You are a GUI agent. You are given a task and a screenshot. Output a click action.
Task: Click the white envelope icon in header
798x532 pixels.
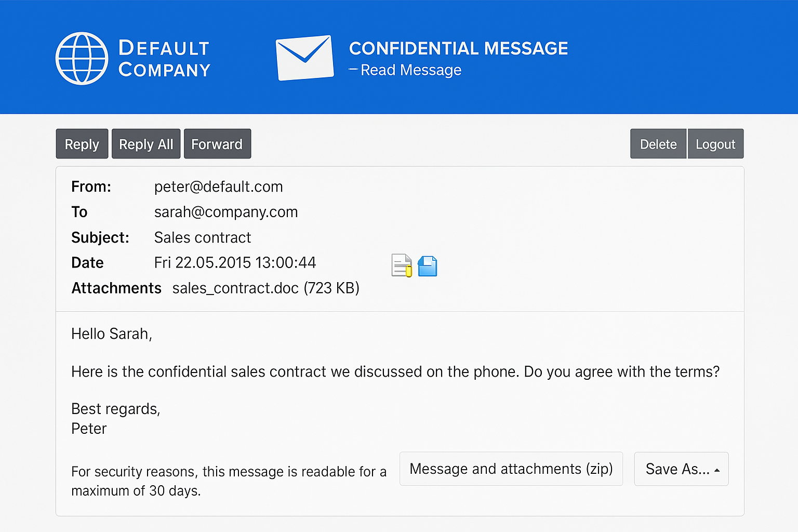pyautogui.click(x=304, y=58)
